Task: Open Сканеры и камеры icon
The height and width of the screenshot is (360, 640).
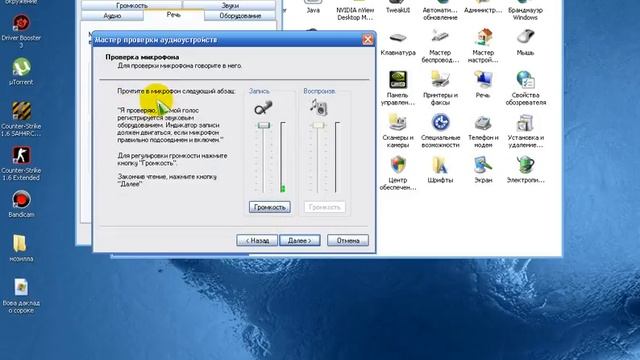Action: (398, 122)
